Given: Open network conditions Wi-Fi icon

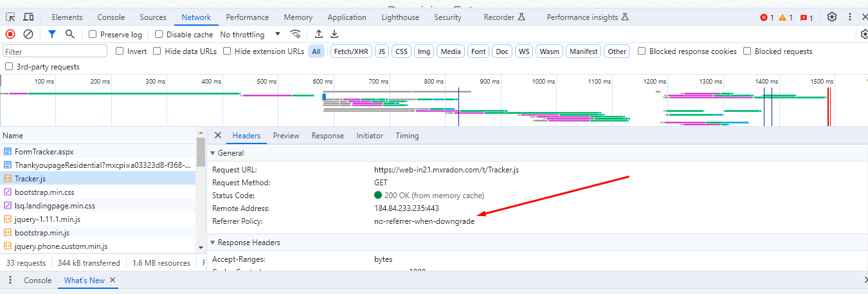Looking at the screenshot, I should click(295, 34).
